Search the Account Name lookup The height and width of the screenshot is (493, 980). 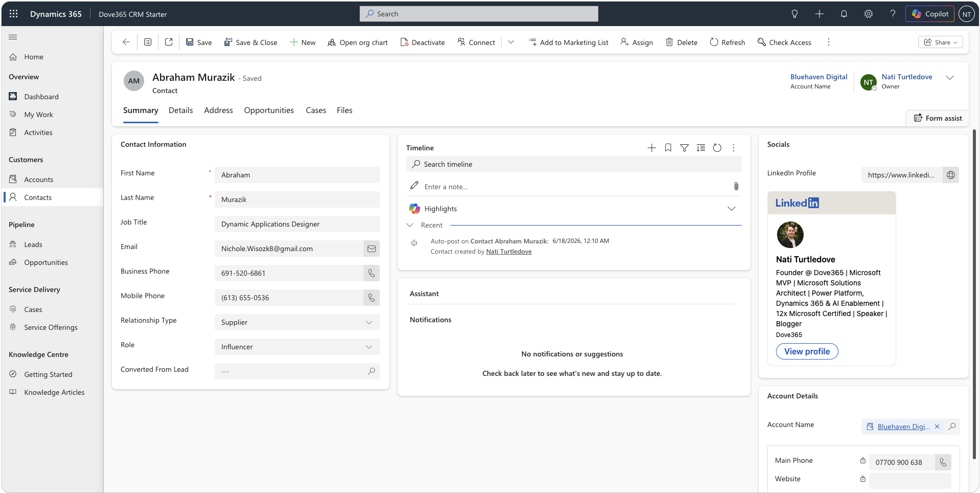(952, 427)
